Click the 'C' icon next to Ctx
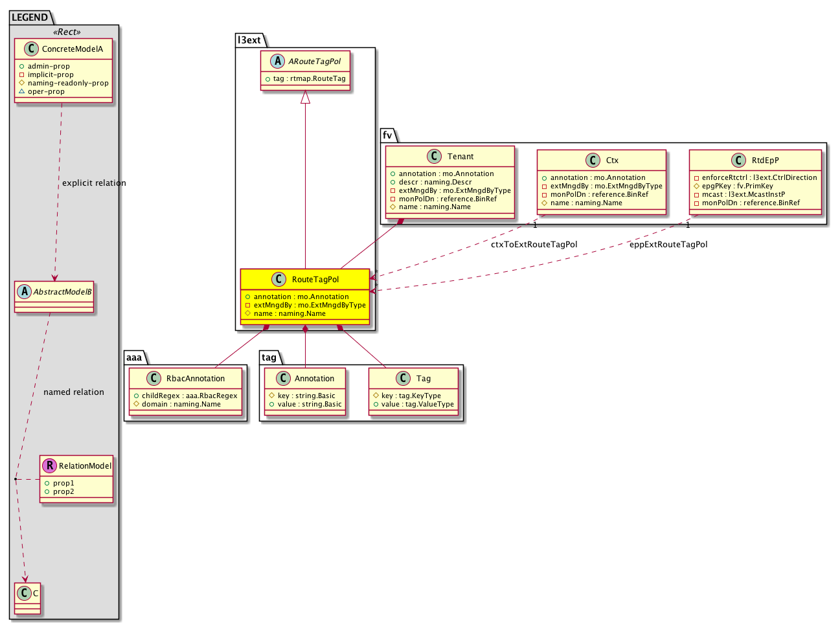Viewport: 840px width, 626px height. point(593,161)
